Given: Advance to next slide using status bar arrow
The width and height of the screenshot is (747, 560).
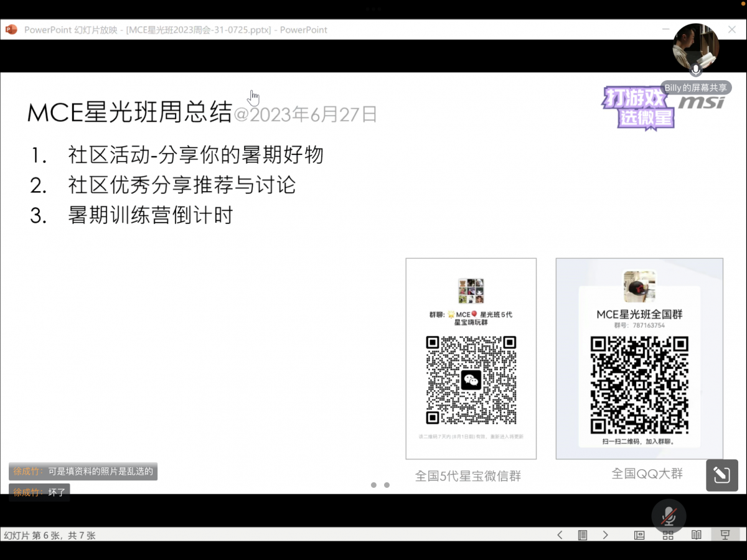Looking at the screenshot, I should 605,535.
